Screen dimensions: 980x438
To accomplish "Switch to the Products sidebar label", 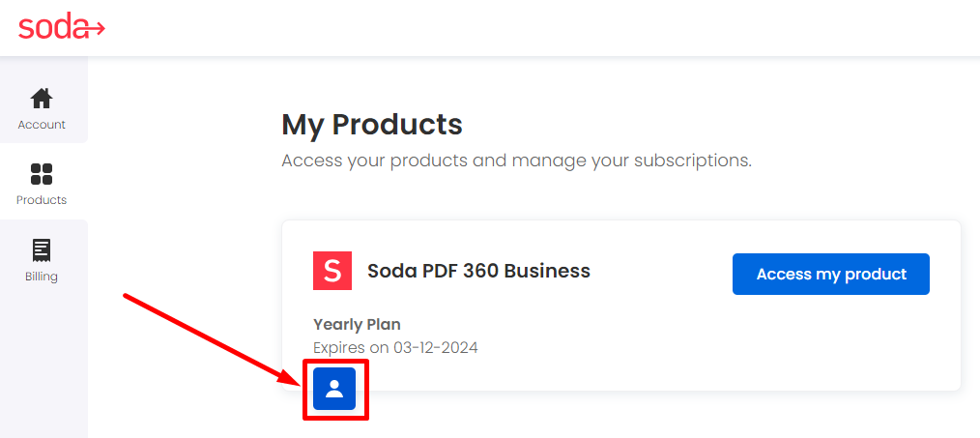I will [42, 200].
